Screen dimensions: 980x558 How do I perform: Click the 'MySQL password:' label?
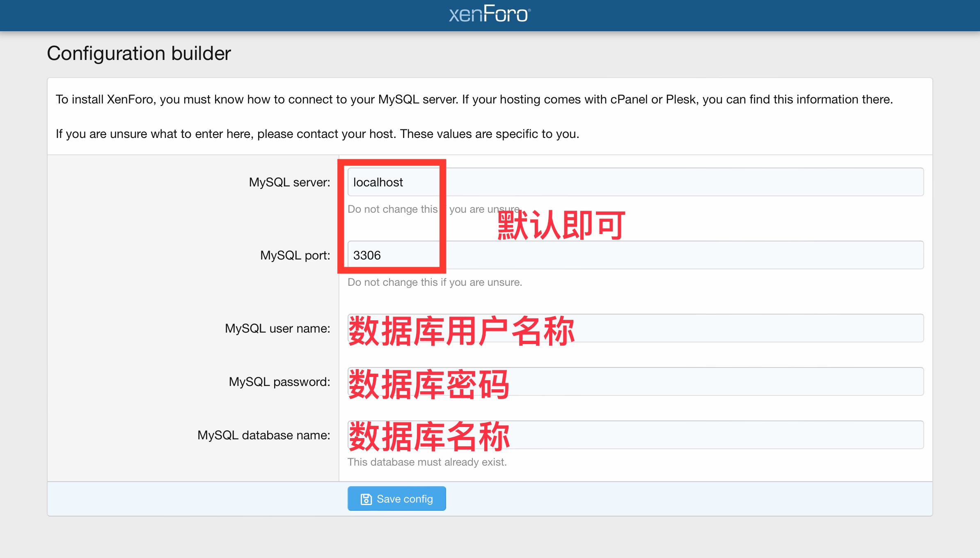tap(279, 381)
